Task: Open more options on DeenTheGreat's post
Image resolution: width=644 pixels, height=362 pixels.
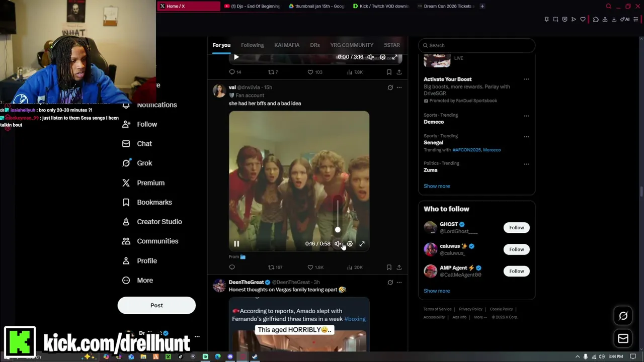Action: click(x=399, y=283)
